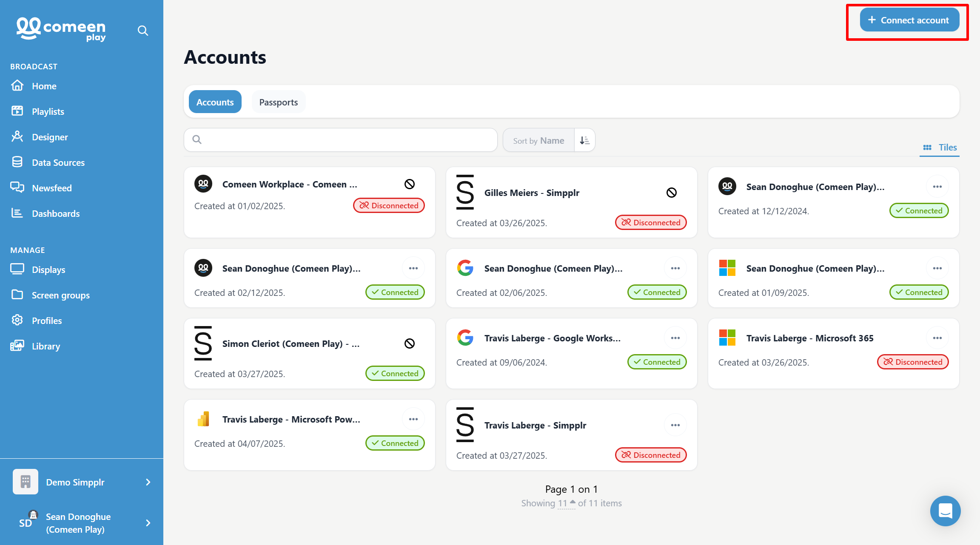The width and height of the screenshot is (980, 545).
Task: Click Gilles Meiers - Simpplr account name
Action: pos(532,193)
